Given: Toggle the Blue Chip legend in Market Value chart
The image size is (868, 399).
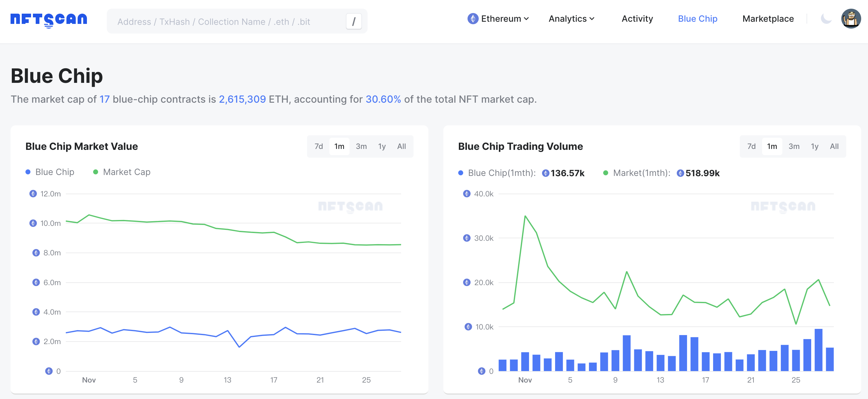Looking at the screenshot, I should tap(50, 172).
